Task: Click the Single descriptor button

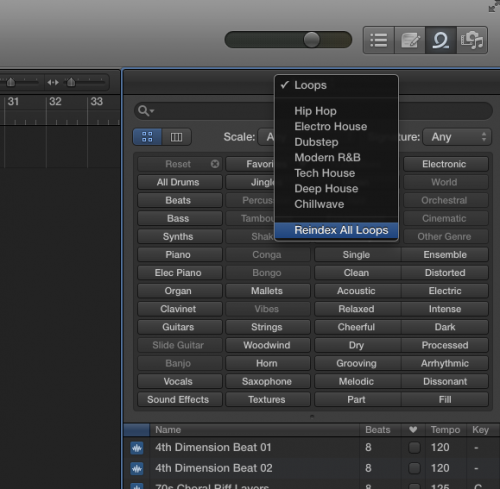Action: tap(357, 255)
